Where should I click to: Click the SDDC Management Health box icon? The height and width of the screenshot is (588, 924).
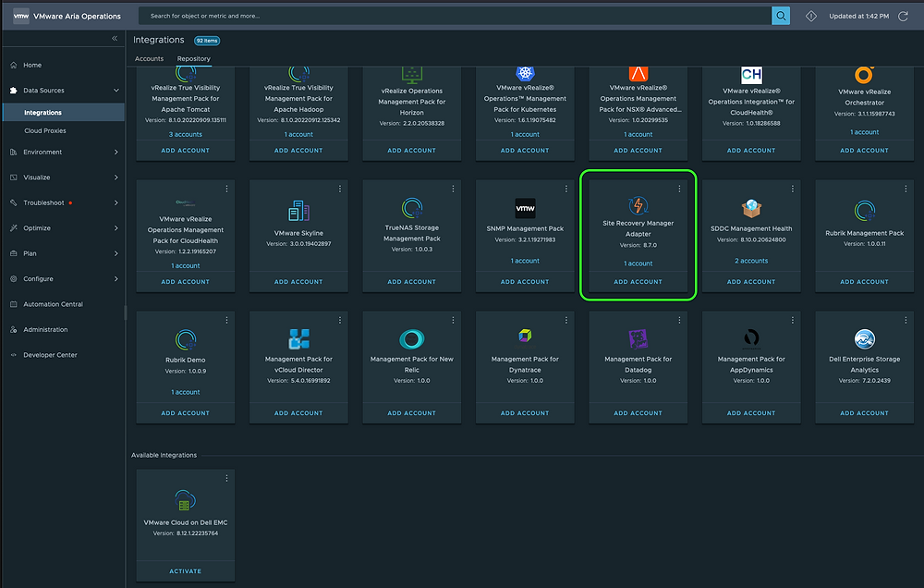(x=751, y=208)
